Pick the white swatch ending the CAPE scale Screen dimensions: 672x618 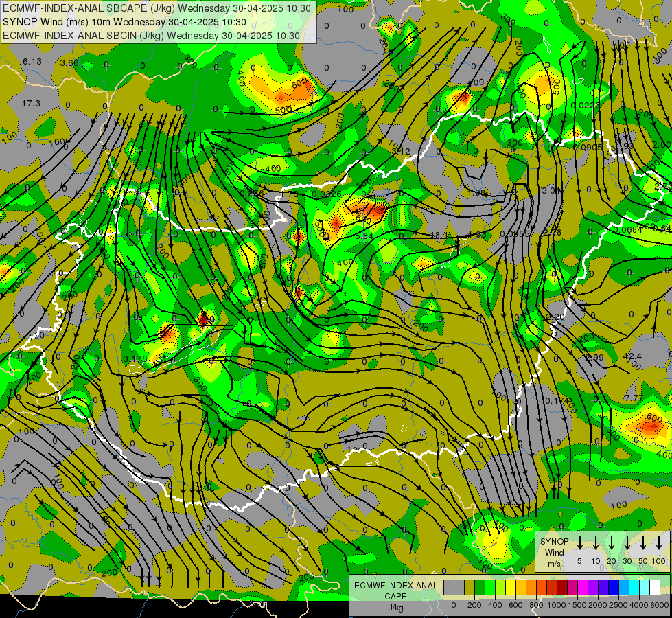click(655, 587)
